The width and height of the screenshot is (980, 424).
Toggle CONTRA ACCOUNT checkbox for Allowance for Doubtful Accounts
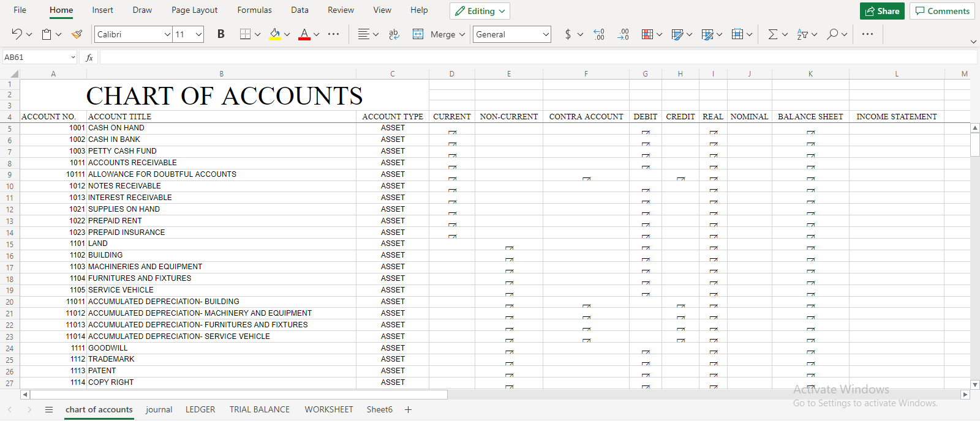coord(586,179)
